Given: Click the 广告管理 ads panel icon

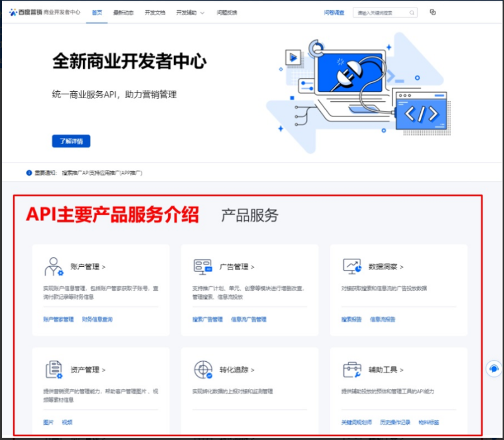Looking at the screenshot, I should point(203,264).
